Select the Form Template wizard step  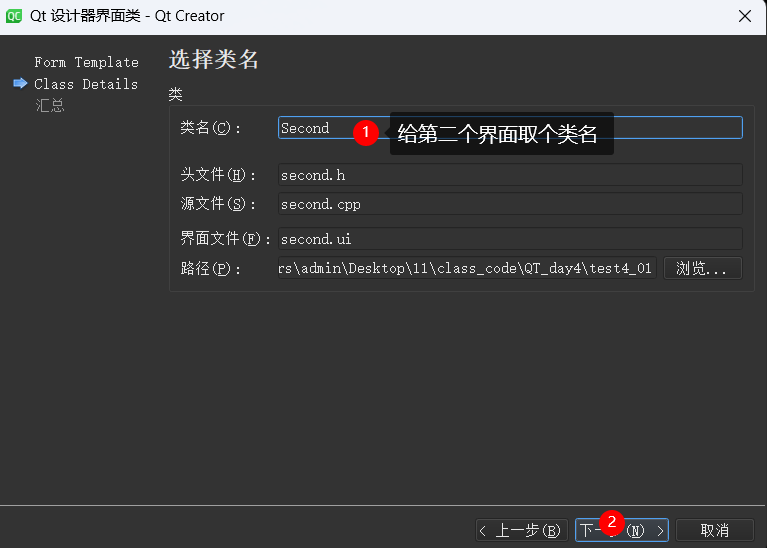point(86,62)
